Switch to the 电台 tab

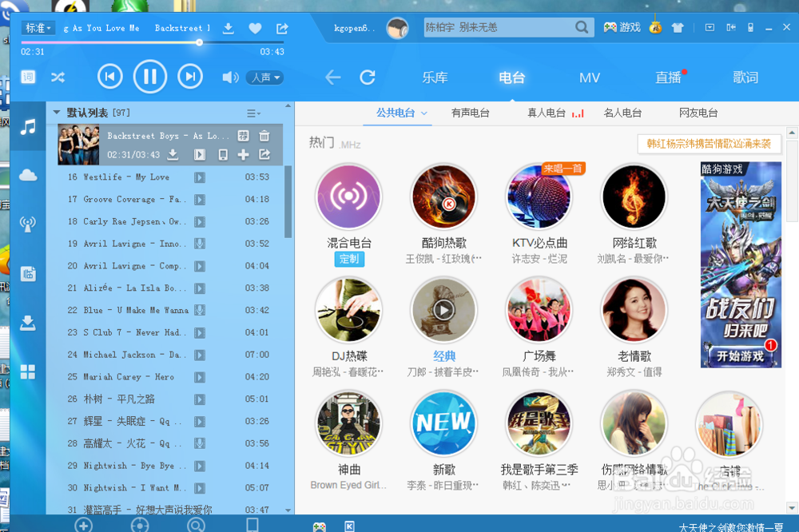pyautogui.click(x=511, y=77)
